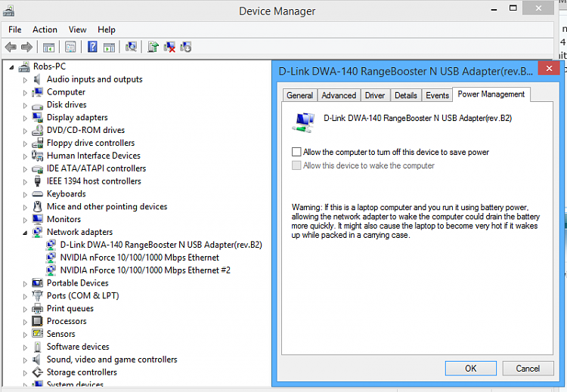Open the Action menu
Viewport: 567px width, 392px height.
(45, 29)
